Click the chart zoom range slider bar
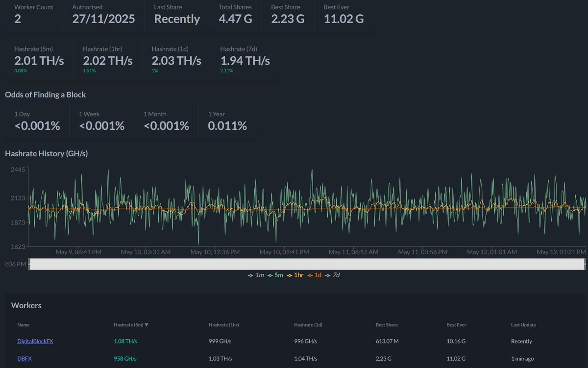Viewport: 588px width, 368px height. pos(307,264)
